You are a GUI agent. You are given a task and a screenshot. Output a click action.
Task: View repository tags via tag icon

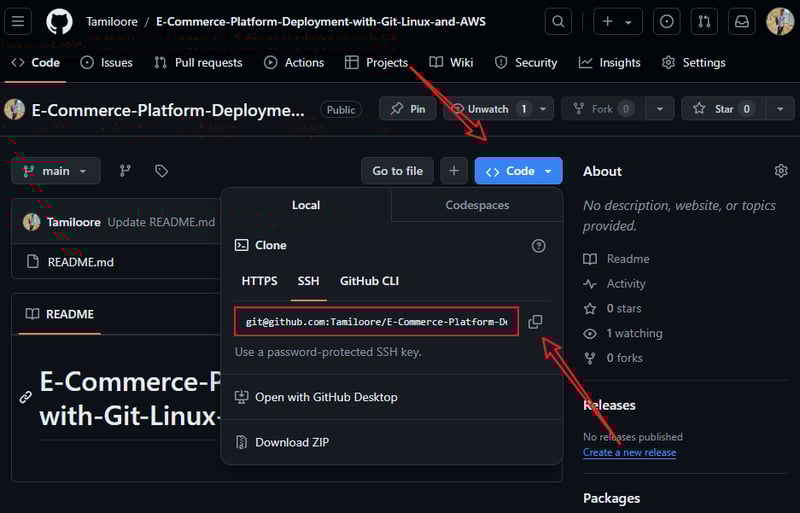[161, 171]
